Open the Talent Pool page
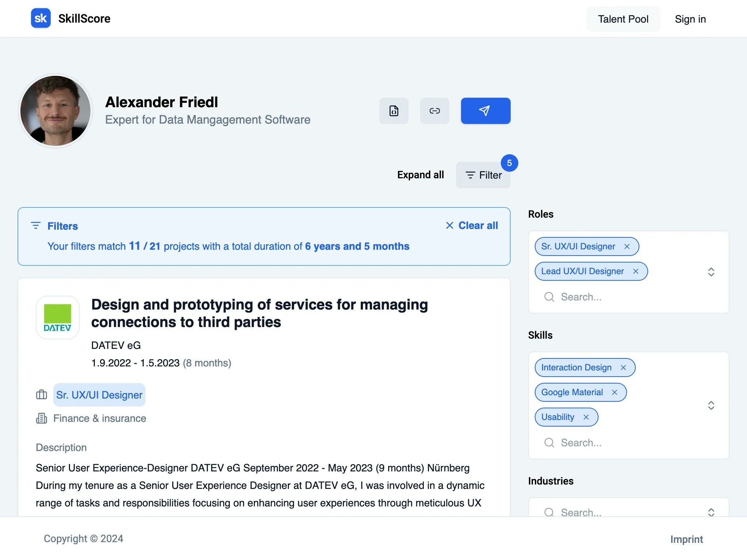The height and width of the screenshot is (560, 747). click(x=623, y=19)
